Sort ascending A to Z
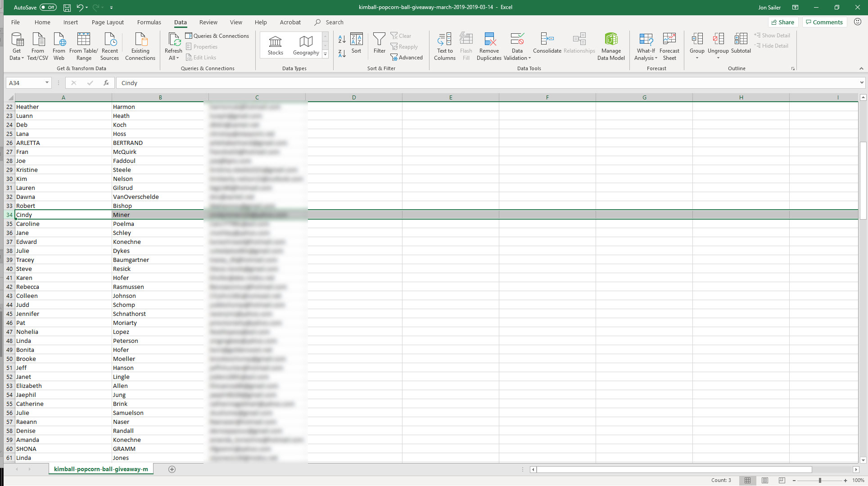Screen dimensions: 868x486 pos(342,40)
